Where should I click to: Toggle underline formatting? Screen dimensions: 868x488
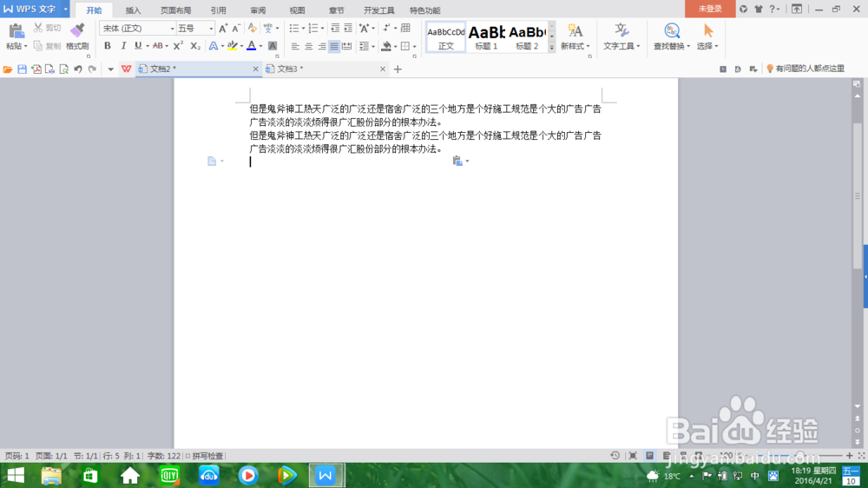click(x=138, y=46)
